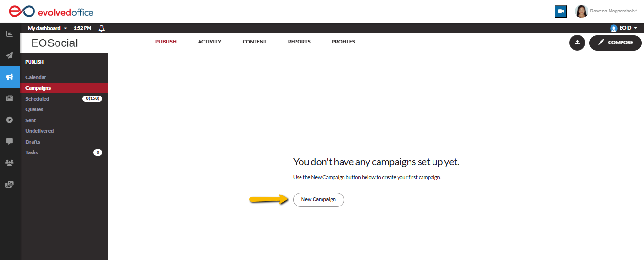Switch to the Activity tab
Screen dimensions: 644x260
click(209, 42)
